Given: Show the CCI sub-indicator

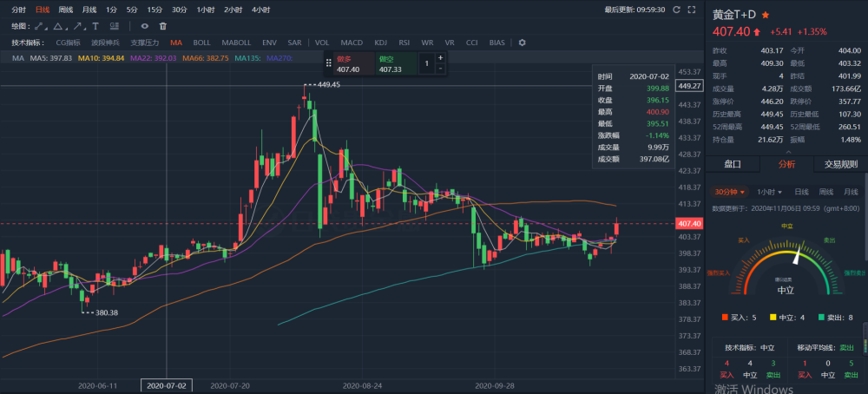Looking at the screenshot, I should 471,43.
